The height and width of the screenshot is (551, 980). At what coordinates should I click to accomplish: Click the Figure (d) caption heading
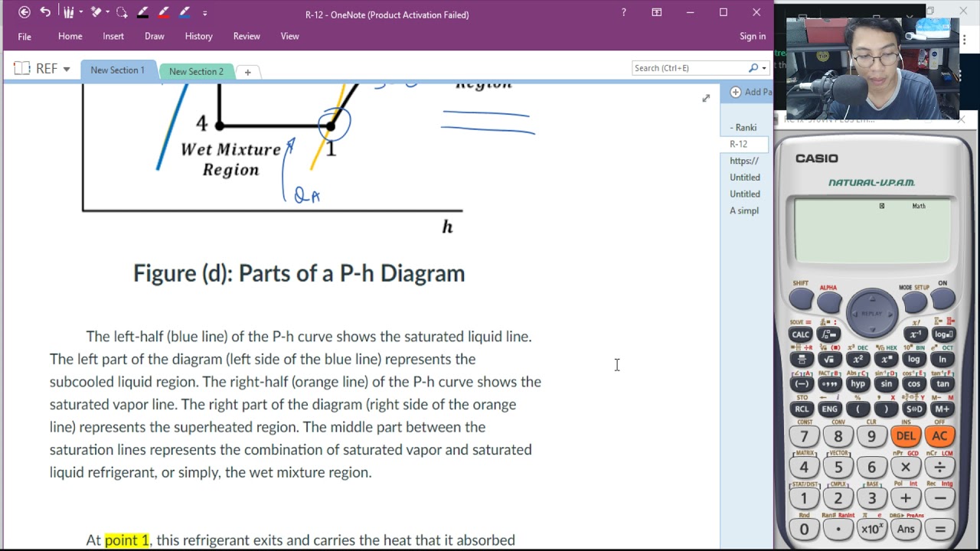pos(299,273)
